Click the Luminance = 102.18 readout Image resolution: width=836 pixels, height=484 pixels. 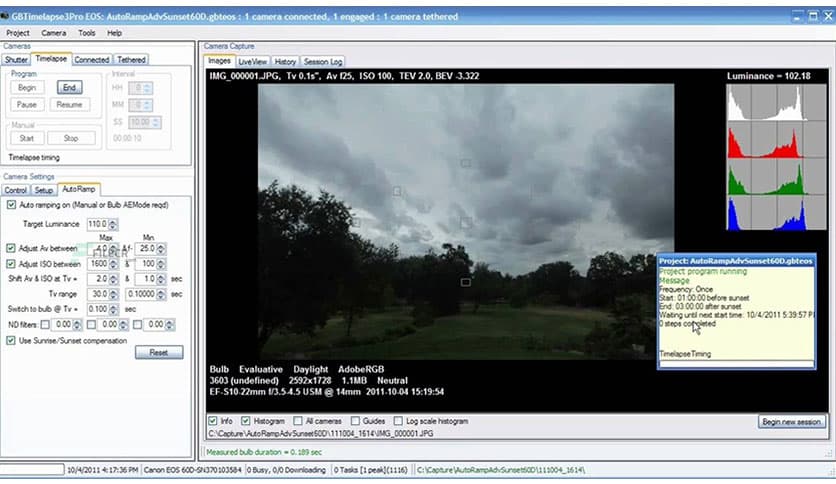(x=768, y=76)
